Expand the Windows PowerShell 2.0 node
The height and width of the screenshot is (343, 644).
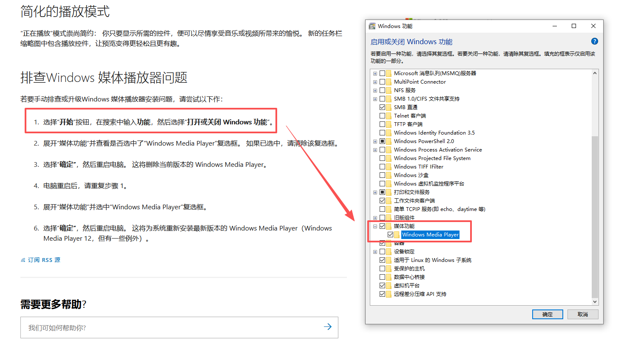click(375, 141)
